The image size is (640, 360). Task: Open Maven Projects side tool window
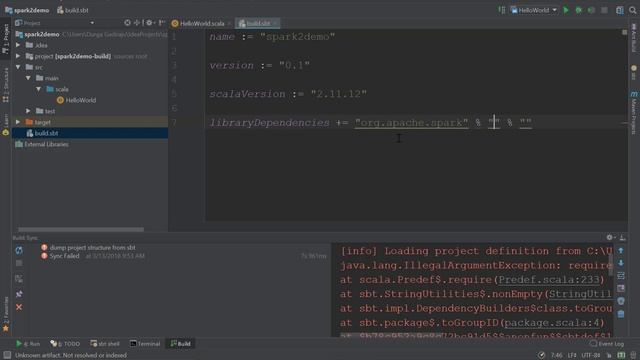(634, 113)
